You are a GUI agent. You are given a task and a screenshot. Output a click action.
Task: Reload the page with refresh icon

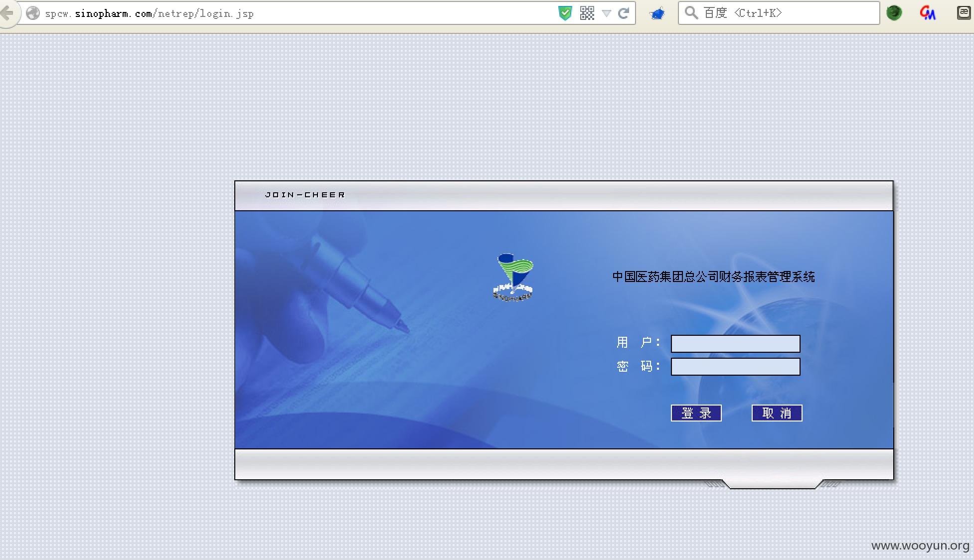624,13
